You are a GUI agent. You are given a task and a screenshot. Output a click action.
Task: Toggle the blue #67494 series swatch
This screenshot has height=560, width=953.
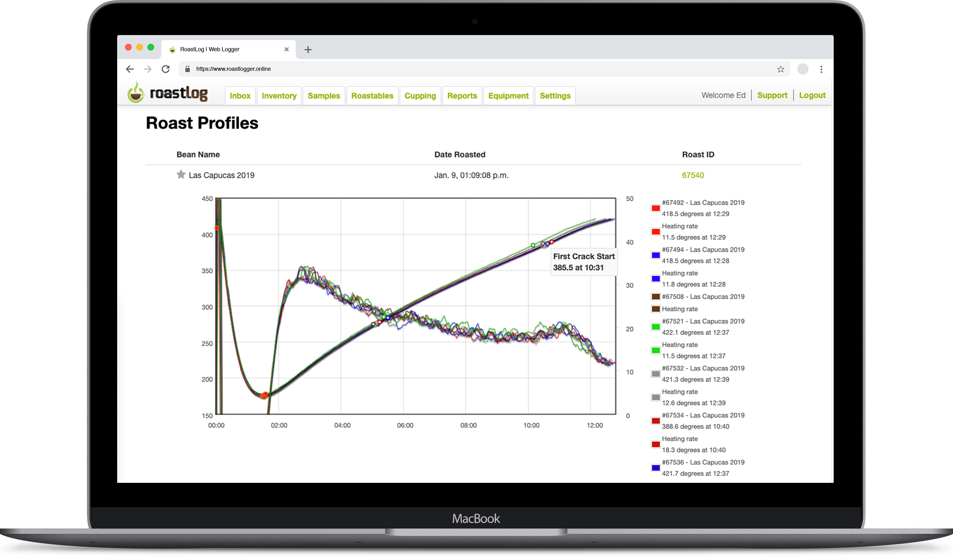pyautogui.click(x=655, y=255)
